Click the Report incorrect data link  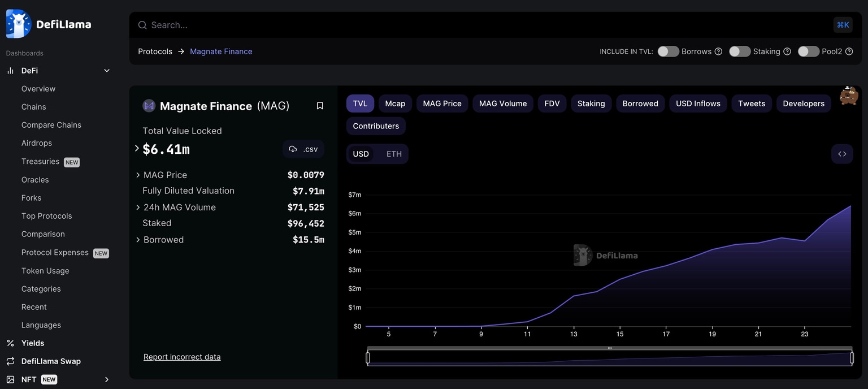(181, 357)
